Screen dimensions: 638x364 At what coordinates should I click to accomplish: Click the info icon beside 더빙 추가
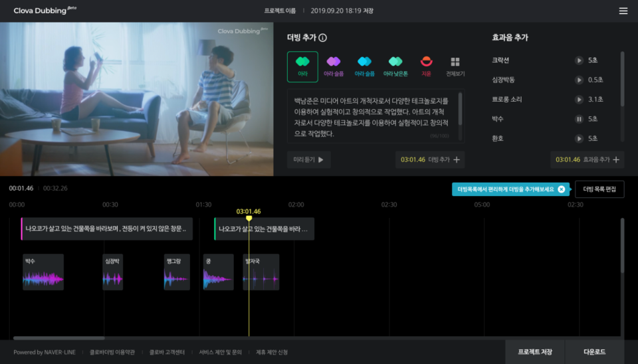(322, 38)
